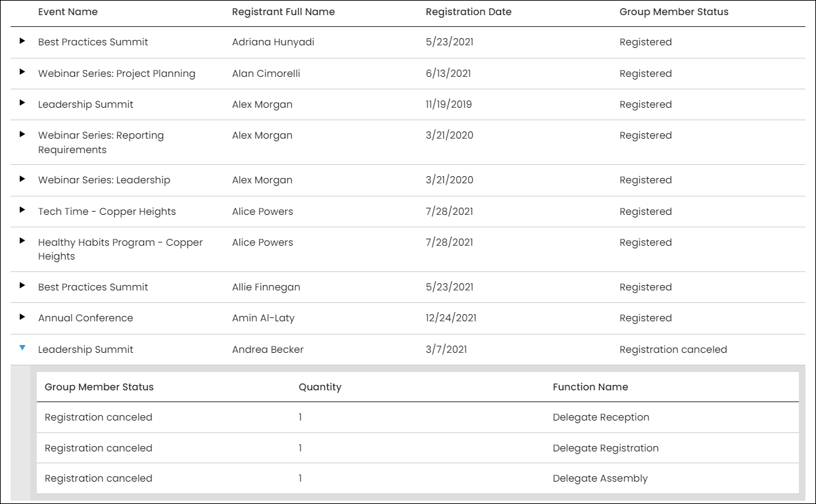Viewport: 816px width, 504px height.
Task: Click the Quantity header in the sub-table
Action: click(x=320, y=387)
